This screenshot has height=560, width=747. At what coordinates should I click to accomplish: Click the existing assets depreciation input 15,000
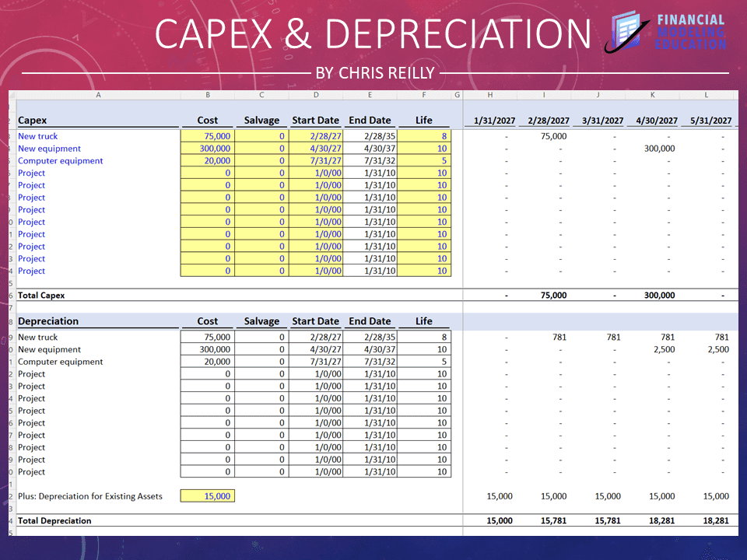point(207,496)
